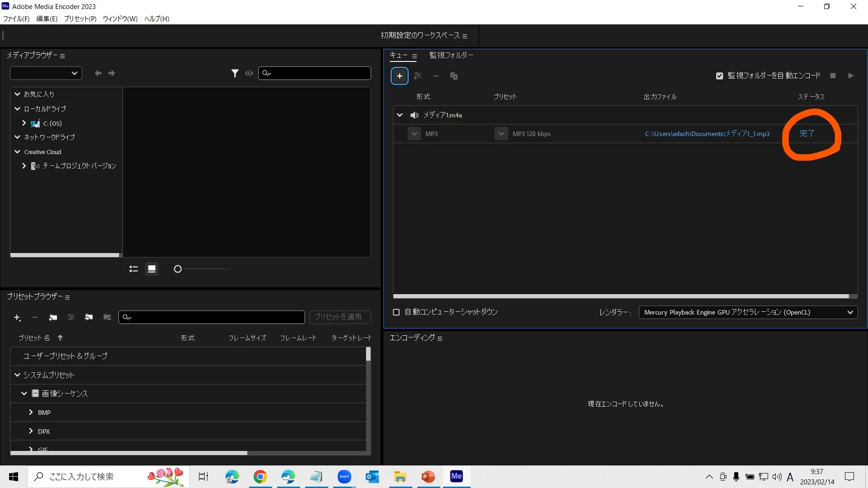Click the duplicate queue item icon
Viewport: 868px width, 488px height.
(x=454, y=76)
